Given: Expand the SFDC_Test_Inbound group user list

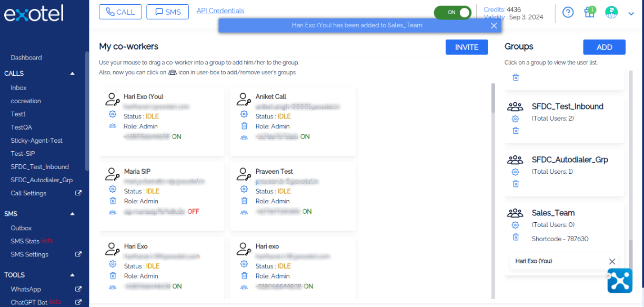Looking at the screenshot, I should point(567,106).
